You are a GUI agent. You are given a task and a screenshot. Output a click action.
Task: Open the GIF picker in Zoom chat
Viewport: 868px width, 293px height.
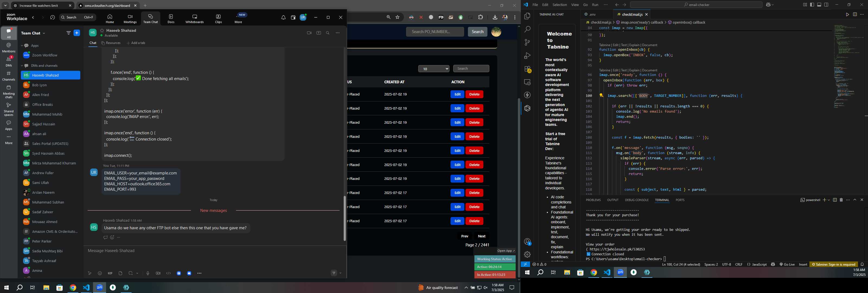110,273
